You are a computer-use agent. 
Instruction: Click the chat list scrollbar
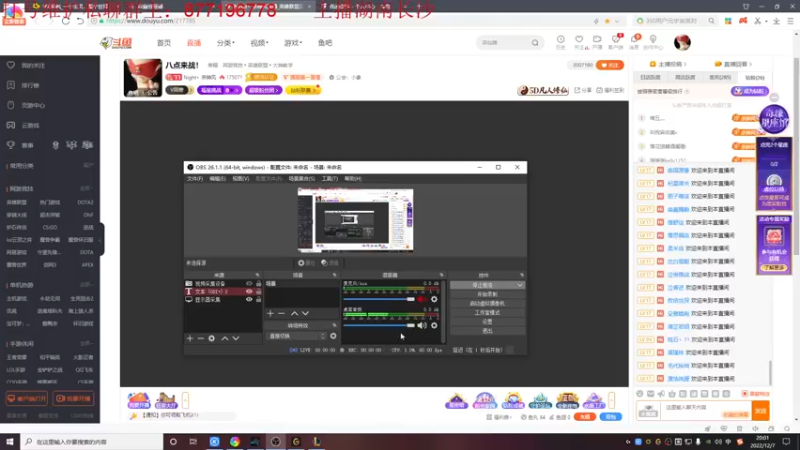(x=770, y=372)
